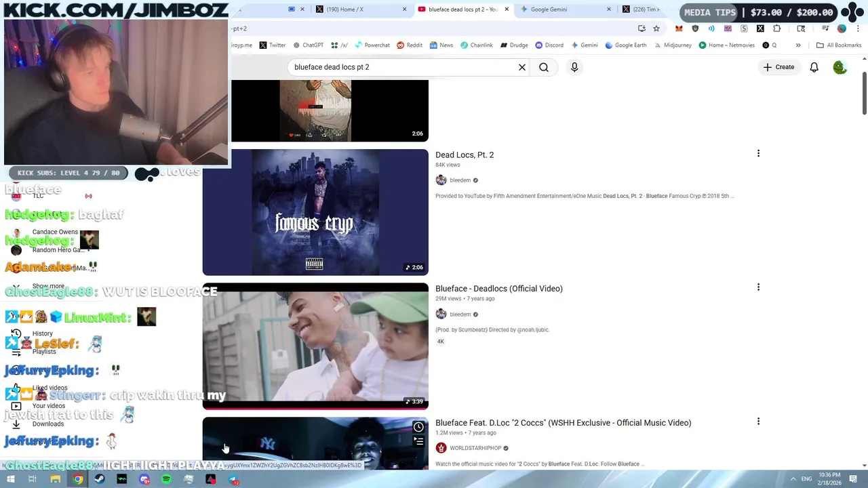The width and height of the screenshot is (868, 488).
Task: Open Downloads in the YouTube sidebar
Action: (x=47, y=424)
